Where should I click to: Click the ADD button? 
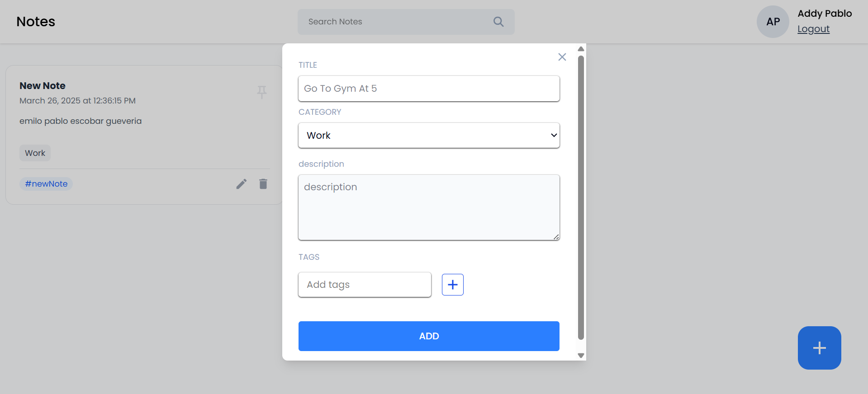coord(429,336)
